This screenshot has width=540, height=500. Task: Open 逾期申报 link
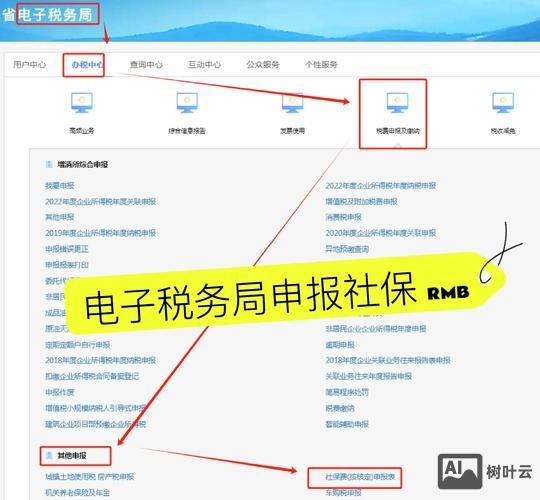(340, 345)
